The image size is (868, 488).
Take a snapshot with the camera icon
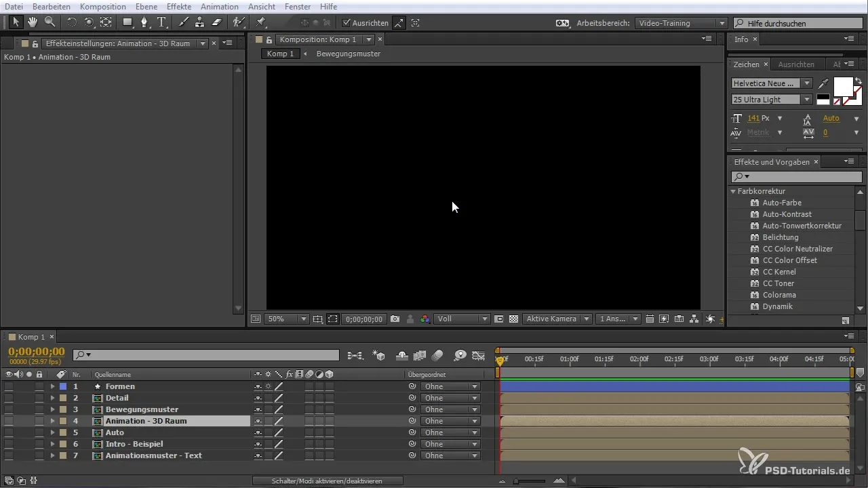coord(395,319)
